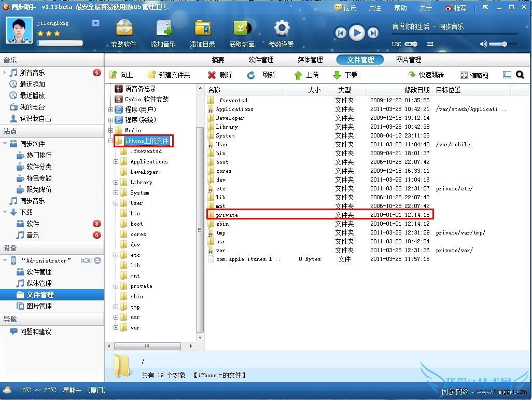Click the 关注 follow link
This screenshot has width=532, height=400.
coord(375,8)
